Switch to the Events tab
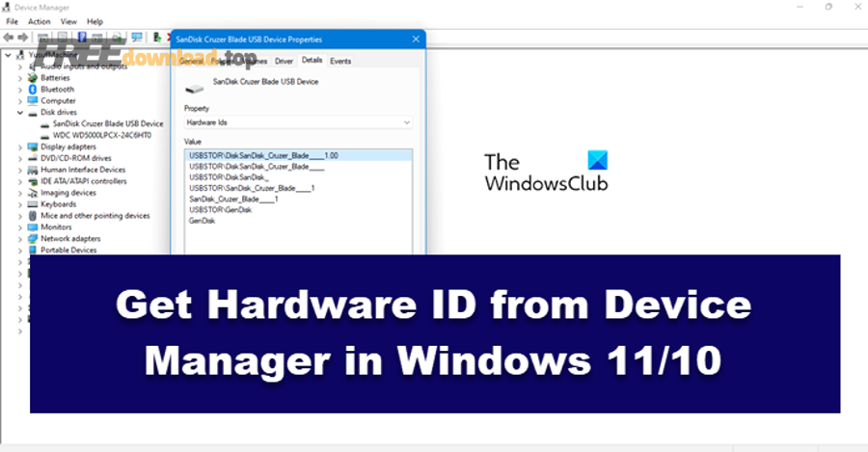 tap(340, 61)
